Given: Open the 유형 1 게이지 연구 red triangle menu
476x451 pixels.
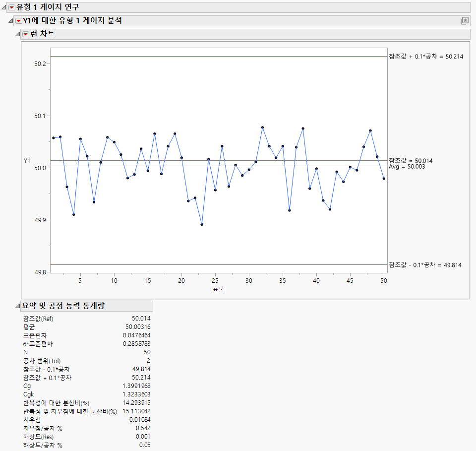Looking at the screenshot, I should [11, 7].
